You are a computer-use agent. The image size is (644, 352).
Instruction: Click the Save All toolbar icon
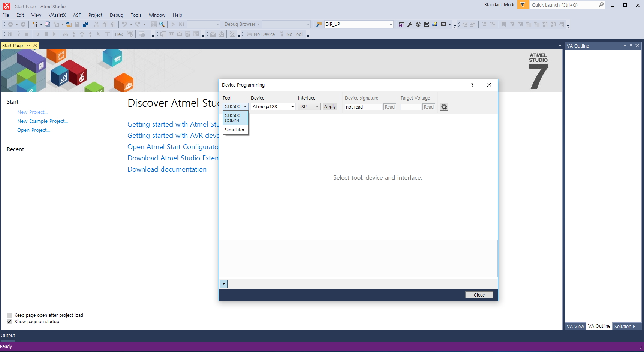tap(85, 24)
